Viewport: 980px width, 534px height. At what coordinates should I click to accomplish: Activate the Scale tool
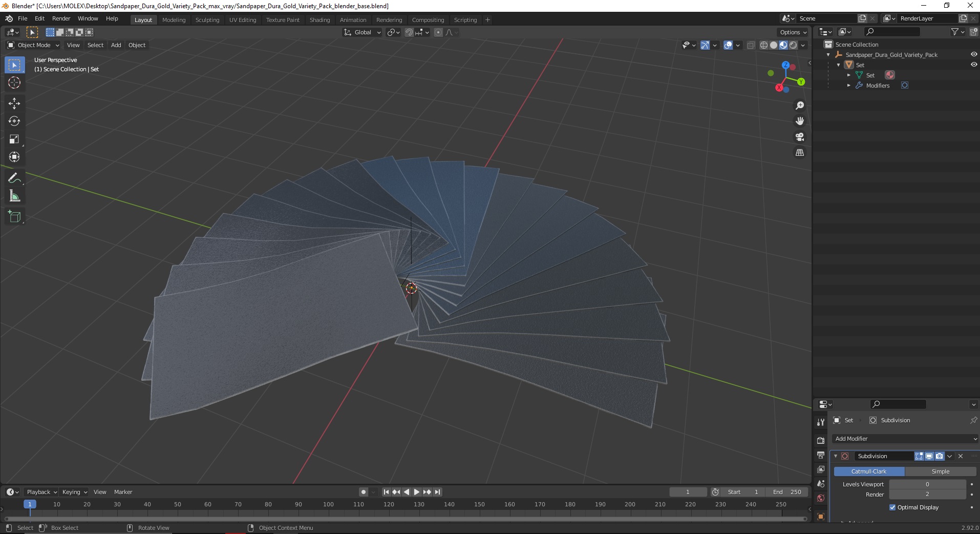coord(14,139)
